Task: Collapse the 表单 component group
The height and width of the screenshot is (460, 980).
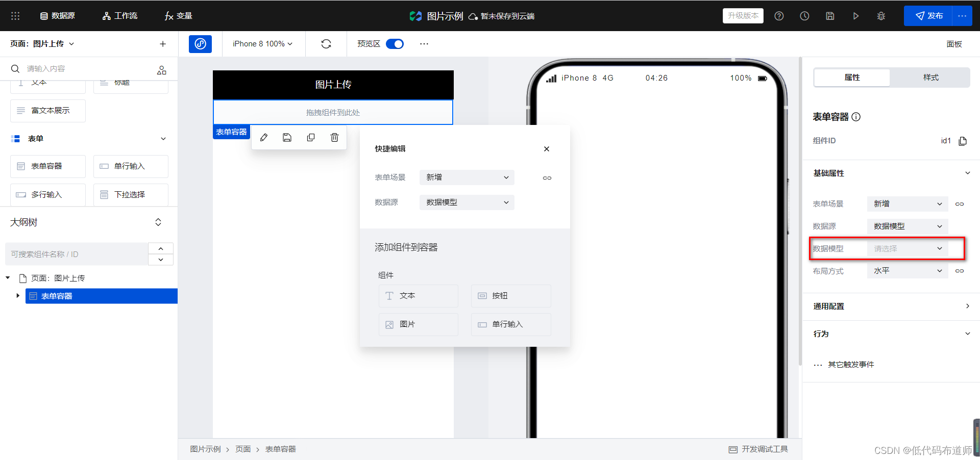Action: (163, 139)
